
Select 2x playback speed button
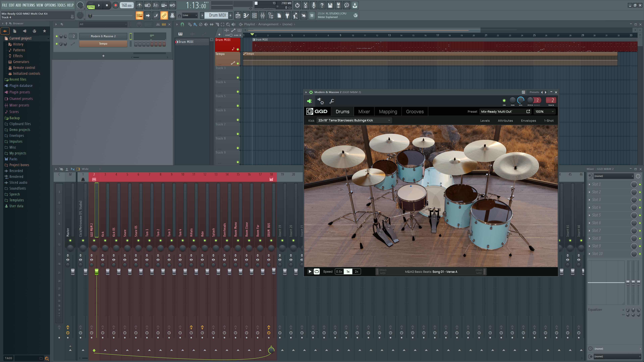(x=356, y=272)
